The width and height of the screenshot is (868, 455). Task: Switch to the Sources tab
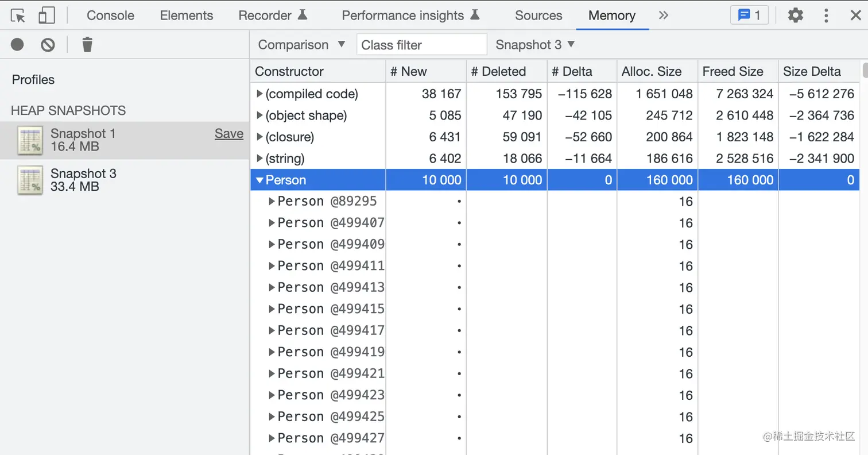(x=538, y=16)
